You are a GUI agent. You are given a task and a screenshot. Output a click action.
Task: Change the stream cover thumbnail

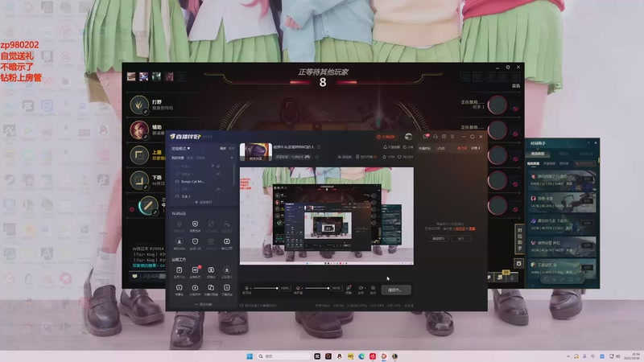255,151
